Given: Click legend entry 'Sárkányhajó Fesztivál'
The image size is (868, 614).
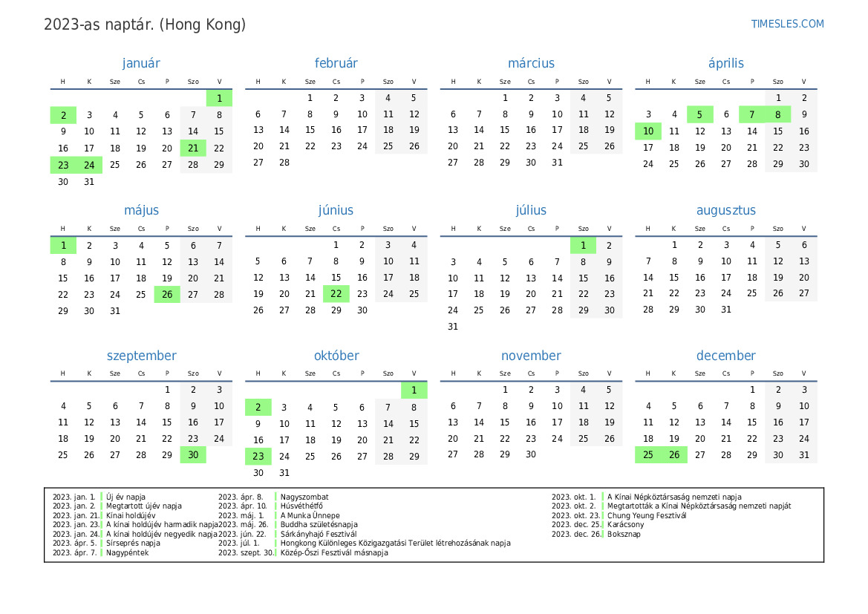Looking at the screenshot, I should pyautogui.click(x=319, y=534).
